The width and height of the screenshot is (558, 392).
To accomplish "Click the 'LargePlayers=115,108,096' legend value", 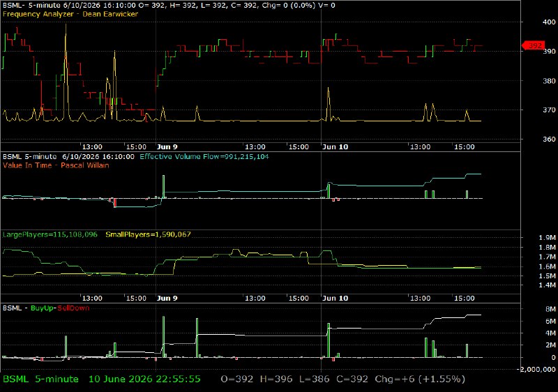I will (x=50, y=235).
